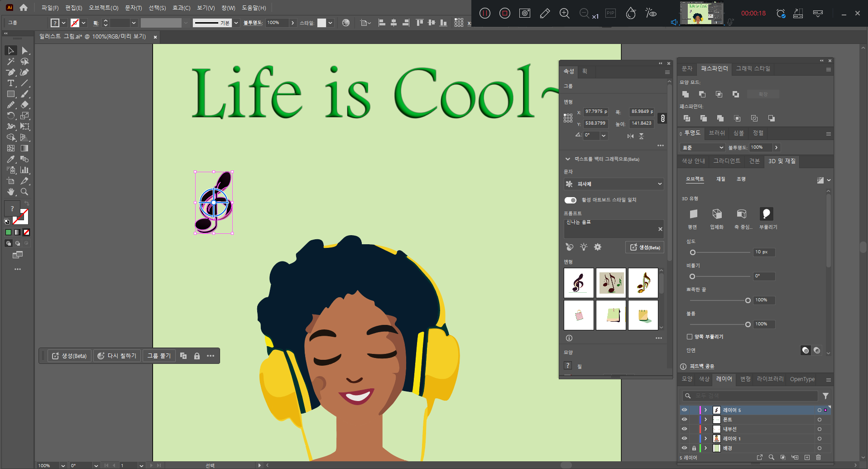Viewport: 868px width, 469px height.
Task: Click the lock icon in floating taskbar
Action: point(197,356)
